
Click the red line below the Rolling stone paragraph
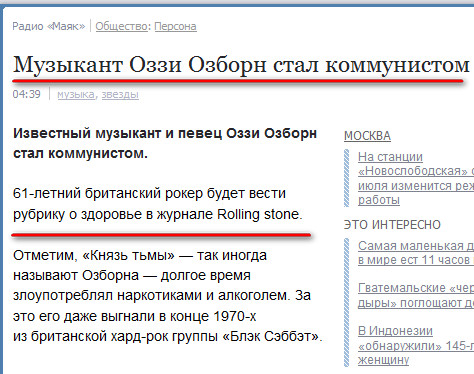point(161,235)
